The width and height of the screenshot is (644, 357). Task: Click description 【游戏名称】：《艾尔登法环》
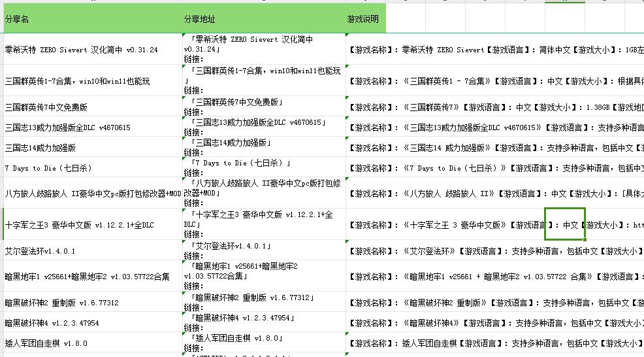495,250
